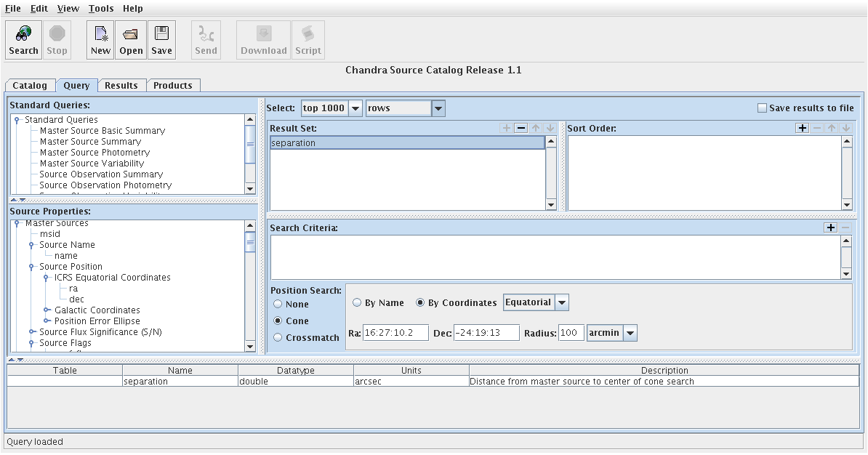Click the Description column header
This screenshot has height=455, width=868.
664,370
